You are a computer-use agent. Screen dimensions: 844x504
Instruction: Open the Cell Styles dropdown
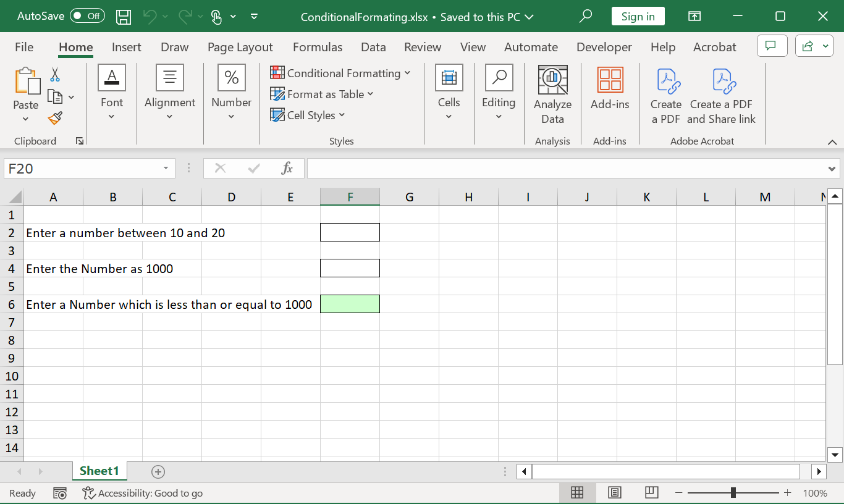tap(308, 115)
